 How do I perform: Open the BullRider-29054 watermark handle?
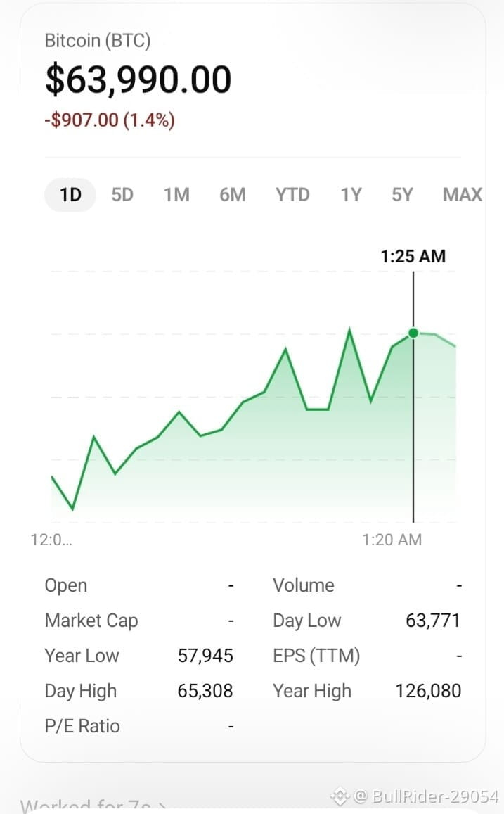pos(426,796)
